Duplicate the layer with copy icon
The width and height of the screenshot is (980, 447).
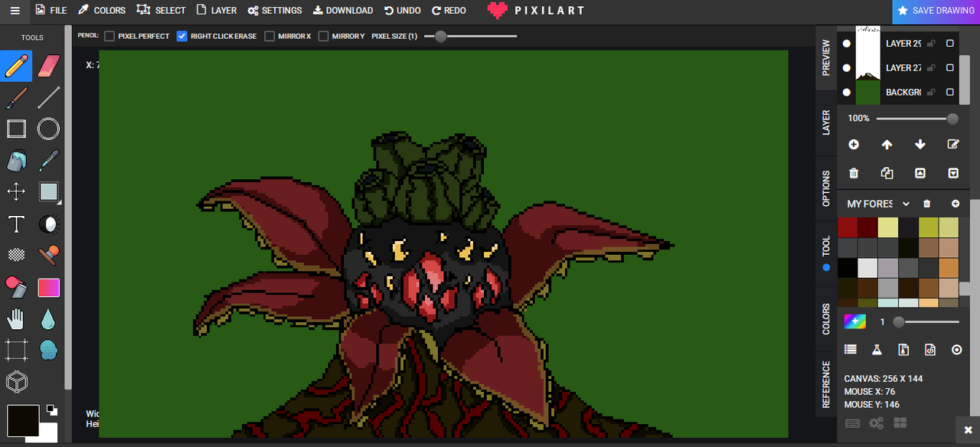(x=887, y=174)
